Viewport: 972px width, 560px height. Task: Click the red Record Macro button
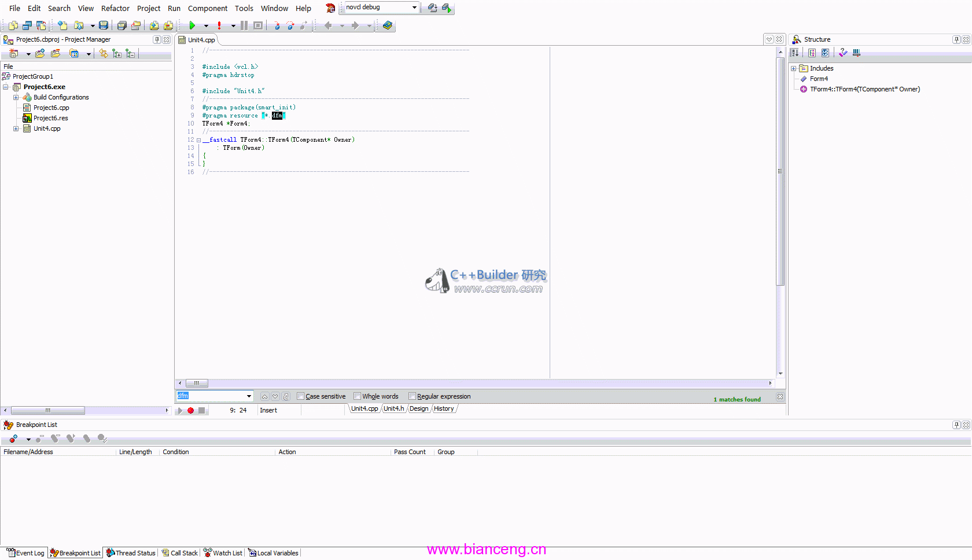click(x=190, y=410)
